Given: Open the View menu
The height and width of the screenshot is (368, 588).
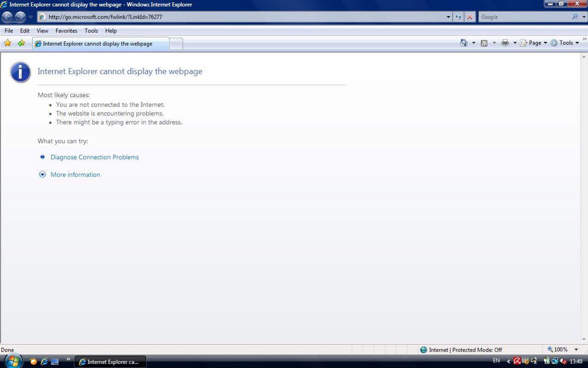Looking at the screenshot, I should point(42,31).
